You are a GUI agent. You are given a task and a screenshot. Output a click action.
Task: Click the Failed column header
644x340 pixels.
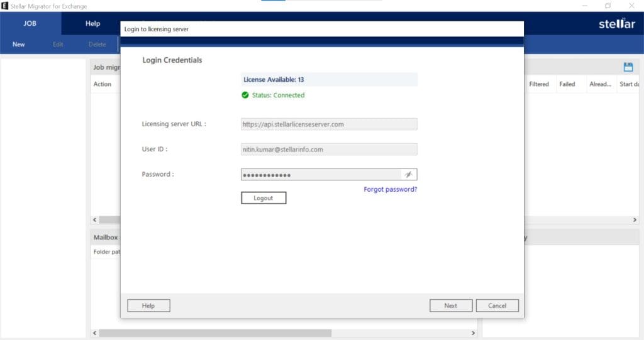coord(567,84)
